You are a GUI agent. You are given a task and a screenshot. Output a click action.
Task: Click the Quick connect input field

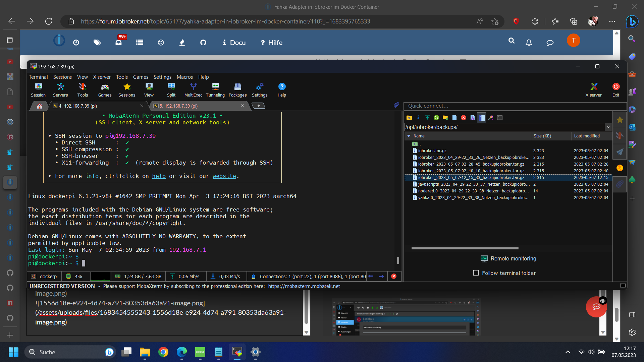[515, 106]
